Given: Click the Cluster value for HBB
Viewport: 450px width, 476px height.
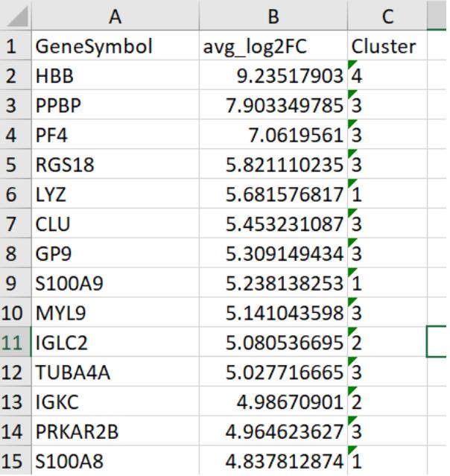Looking at the screenshot, I should [386, 75].
